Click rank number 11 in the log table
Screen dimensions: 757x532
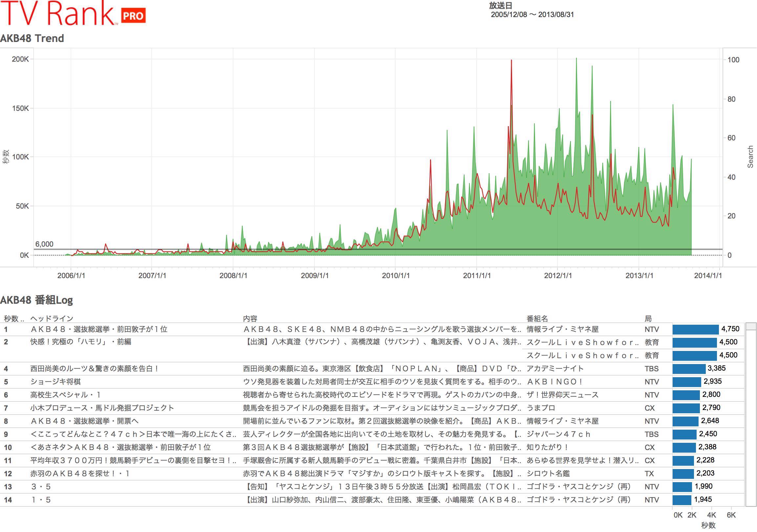[8, 461]
